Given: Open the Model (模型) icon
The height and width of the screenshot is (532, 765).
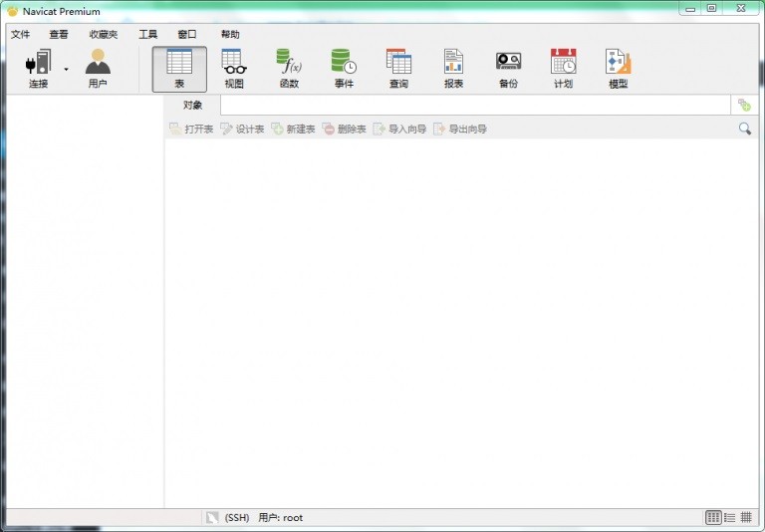Looking at the screenshot, I should click(x=619, y=62).
